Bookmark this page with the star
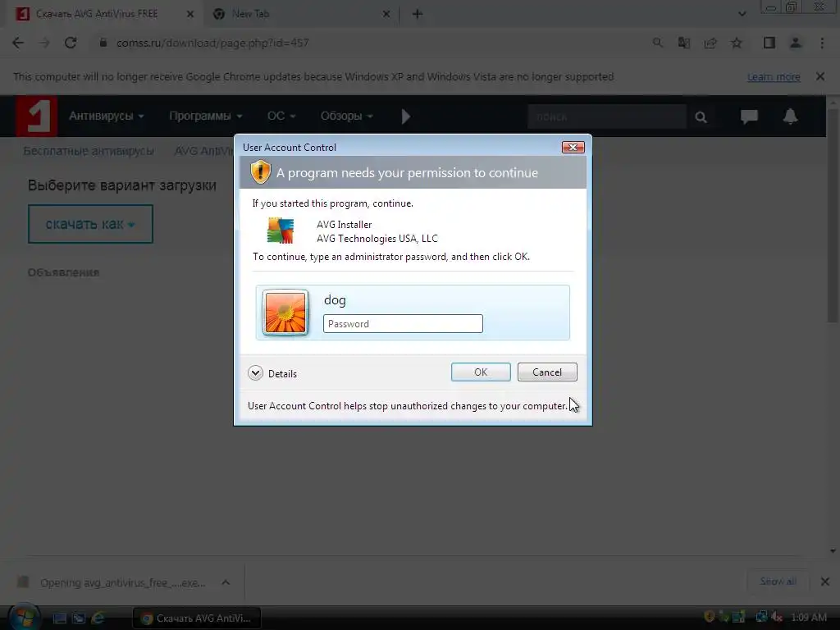840x630 pixels. click(737, 43)
